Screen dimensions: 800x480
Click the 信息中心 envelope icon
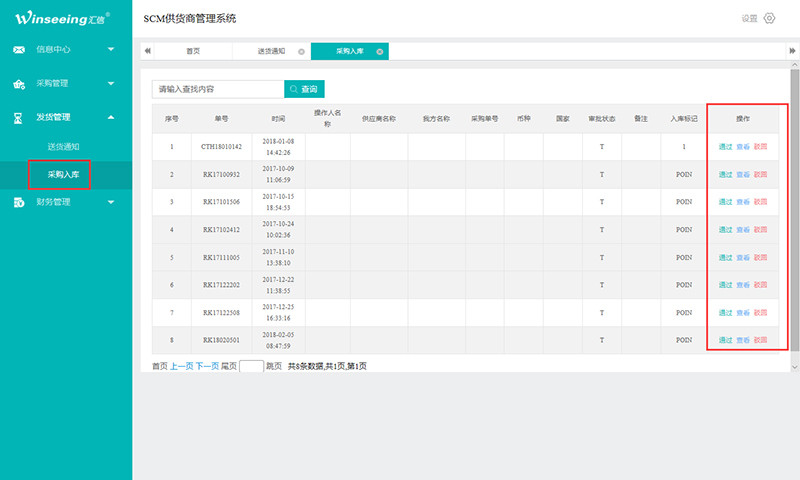click(x=19, y=49)
